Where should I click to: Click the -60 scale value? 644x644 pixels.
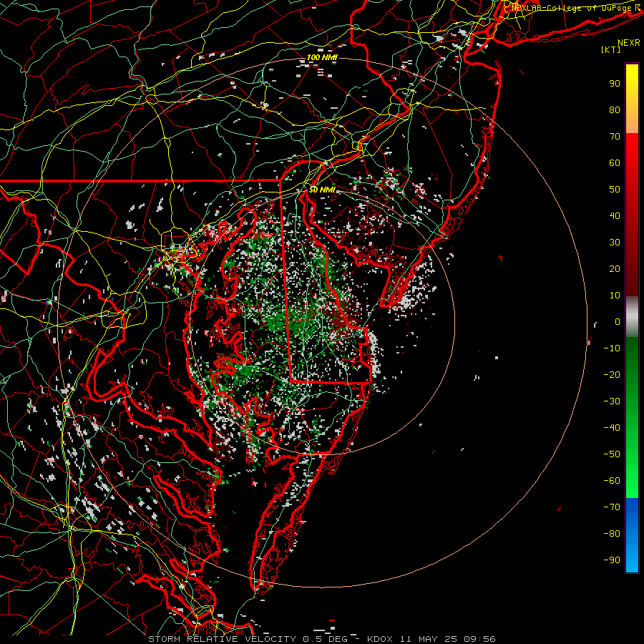(x=612, y=481)
